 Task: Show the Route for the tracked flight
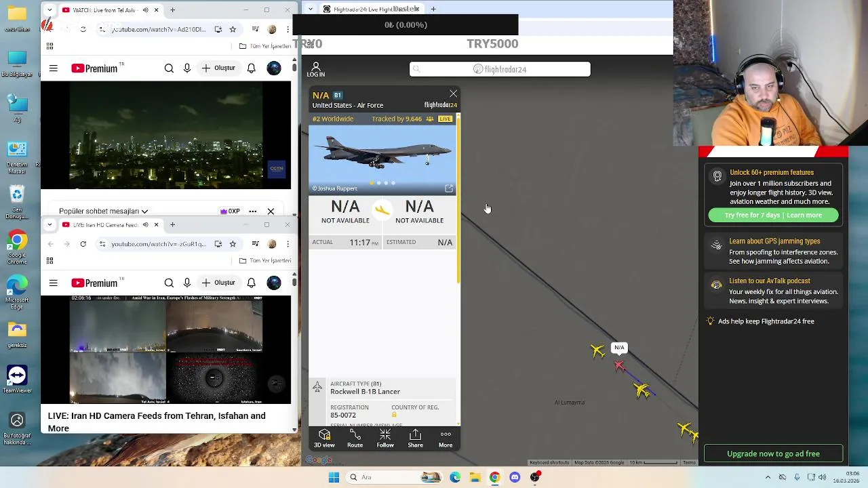point(355,438)
